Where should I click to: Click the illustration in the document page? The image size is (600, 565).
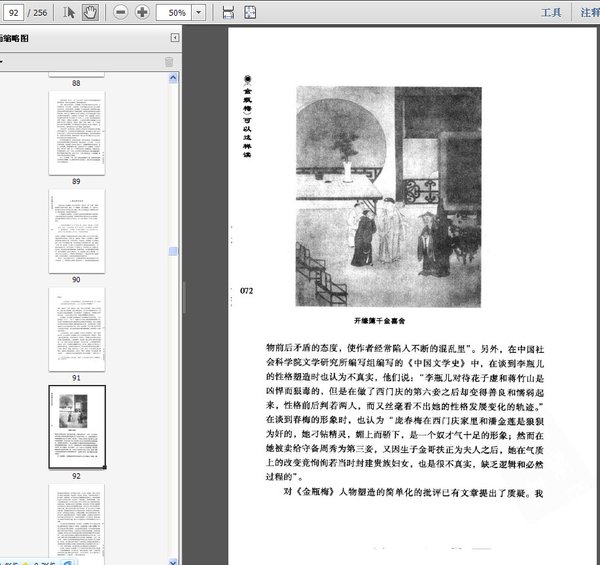point(388,197)
